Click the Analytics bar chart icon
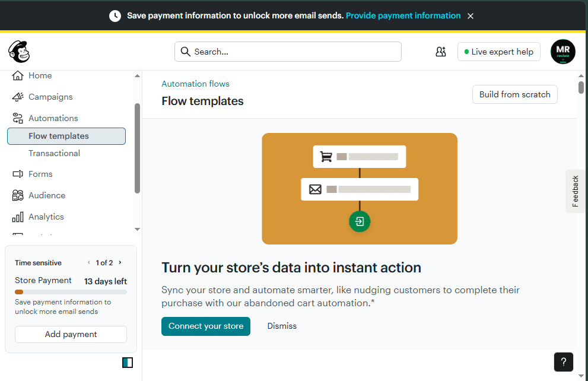This screenshot has height=381, width=588. tap(18, 217)
